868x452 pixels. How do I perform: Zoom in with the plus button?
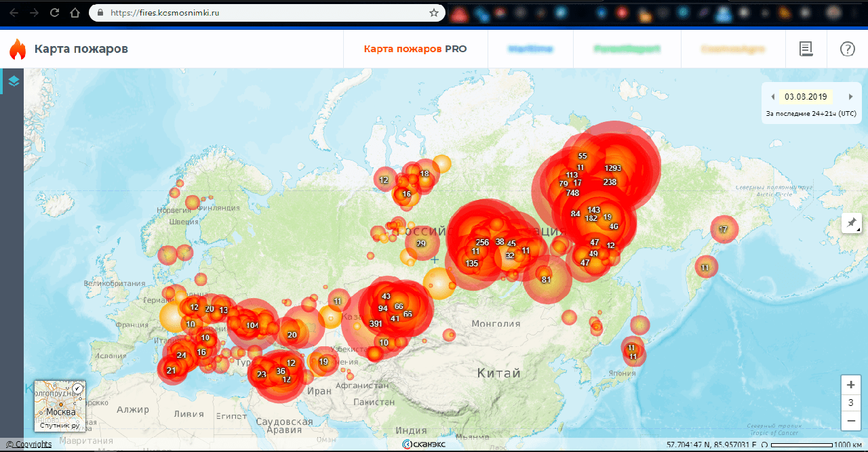(x=850, y=384)
